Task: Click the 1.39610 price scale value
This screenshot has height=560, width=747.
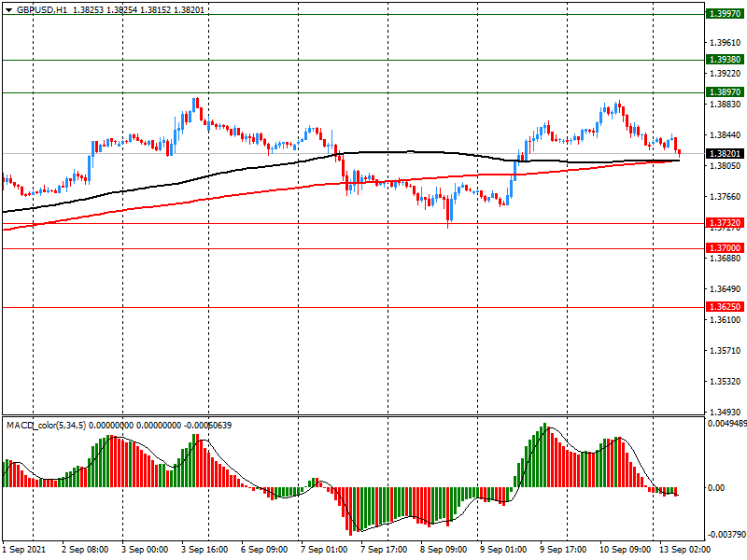Action: pyautogui.click(x=726, y=43)
